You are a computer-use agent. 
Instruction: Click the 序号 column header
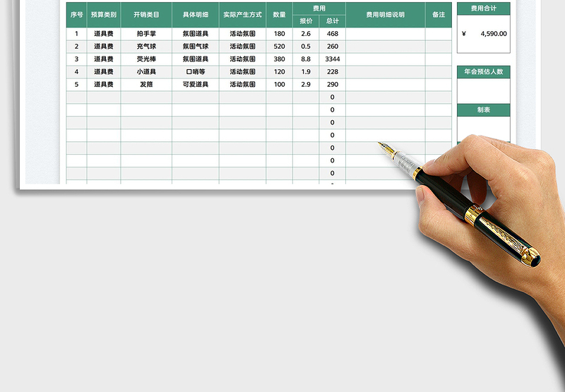coord(76,15)
